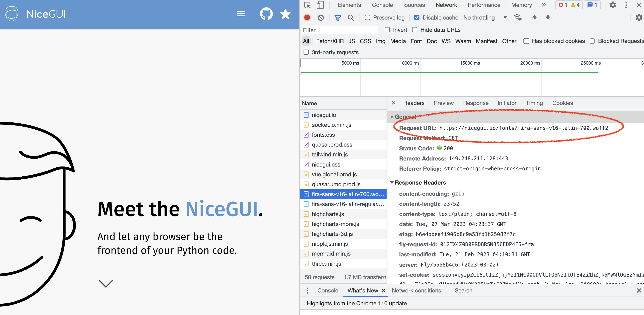Select the fonts.css request

tap(323, 135)
